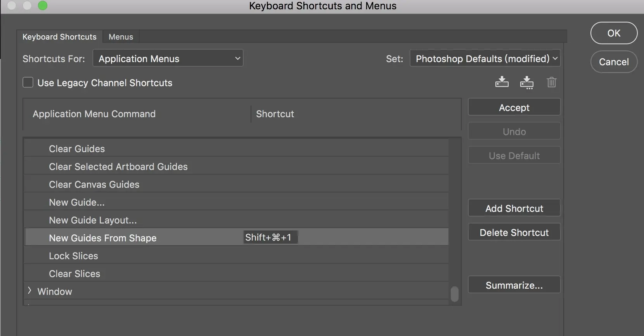The width and height of the screenshot is (644, 336).
Task: Save all changes to current shortcut set
Action: 502,82
